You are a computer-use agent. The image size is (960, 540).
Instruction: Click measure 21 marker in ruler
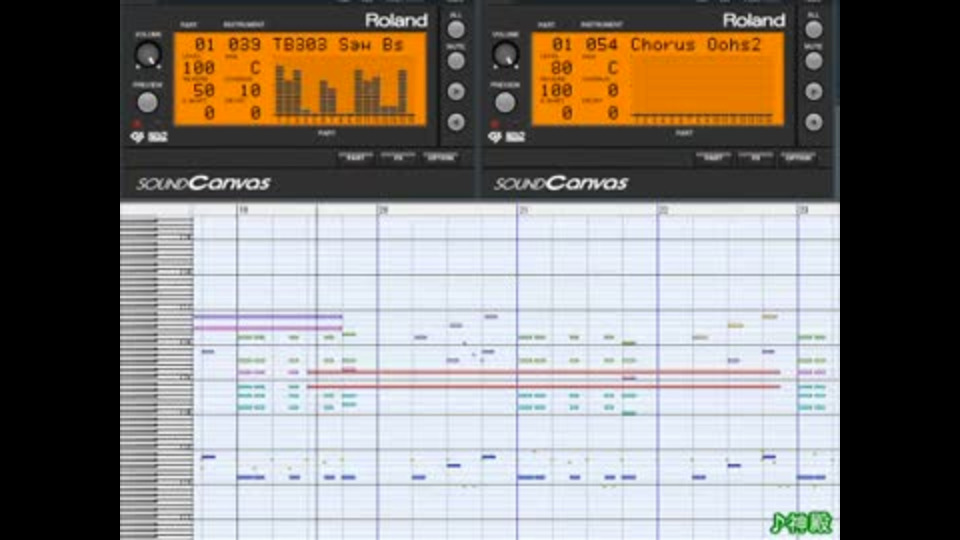point(523,210)
